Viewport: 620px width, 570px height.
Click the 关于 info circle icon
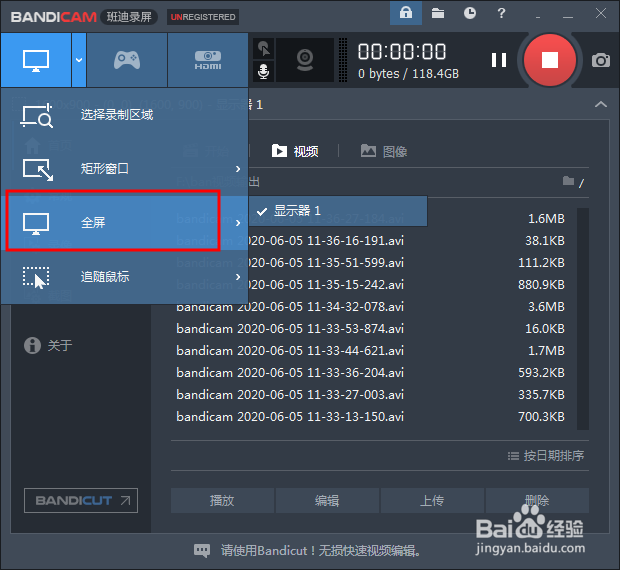tap(32, 345)
